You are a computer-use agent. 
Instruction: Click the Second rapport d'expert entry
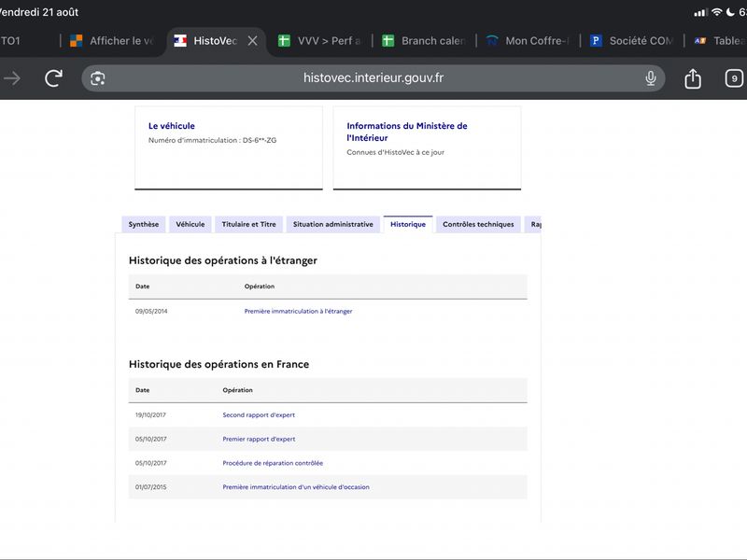(259, 415)
